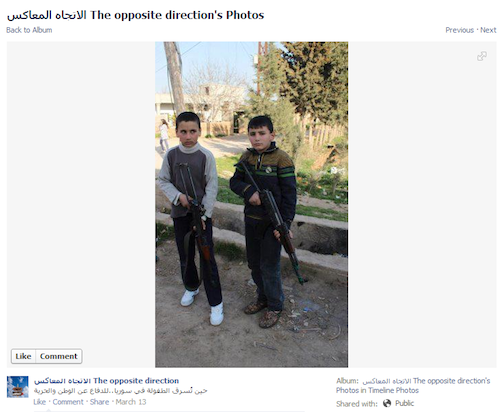Click the Public audience label
Viewport: 500px width, 412px height.
tap(404, 403)
